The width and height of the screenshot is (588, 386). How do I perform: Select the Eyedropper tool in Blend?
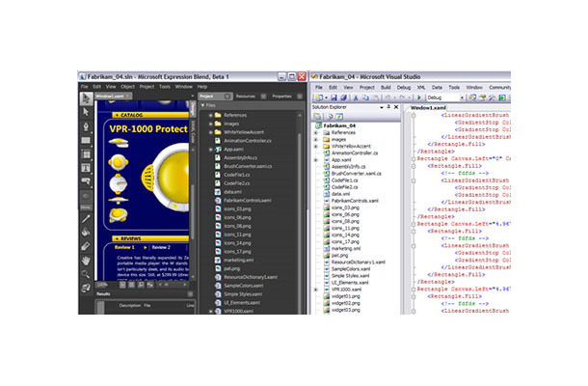click(86, 246)
